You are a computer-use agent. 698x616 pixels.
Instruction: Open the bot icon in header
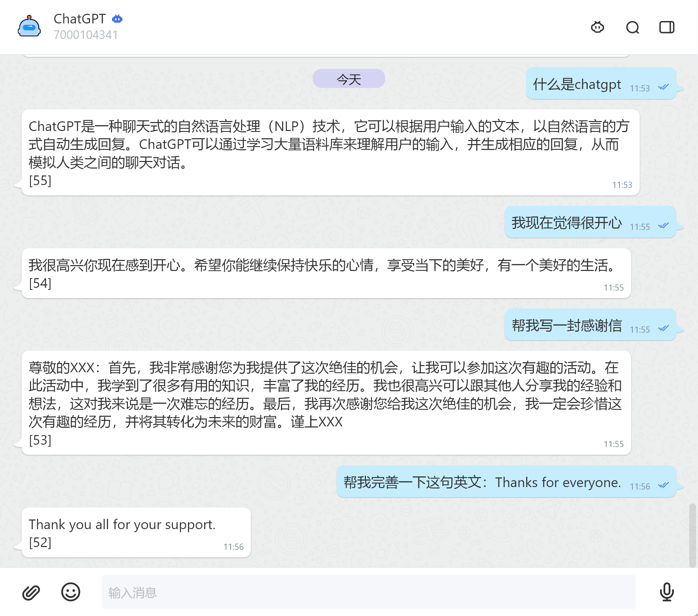pos(597,27)
